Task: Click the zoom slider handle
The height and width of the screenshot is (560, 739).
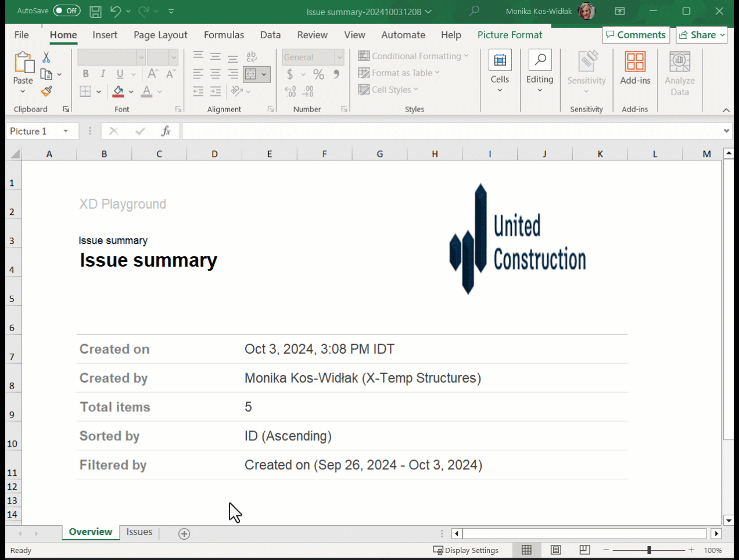Action: (x=649, y=550)
